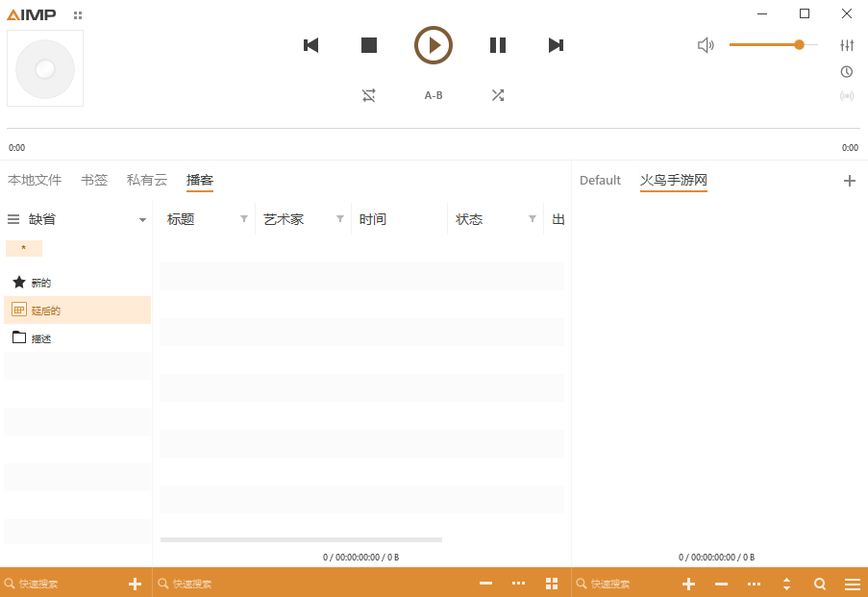Switch to the 私有云 tab
Image resolution: width=868 pixels, height=597 pixels.
click(147, 180)
